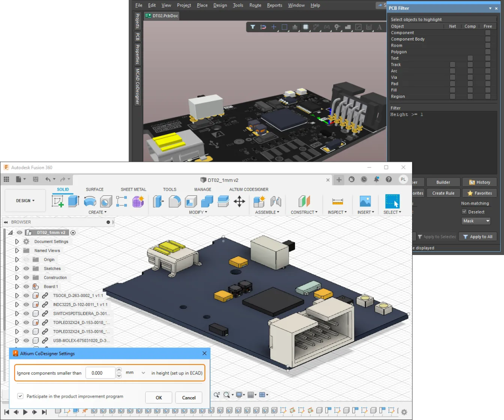504x420 pixels.
Task: Switch to the SHEET METAL ribbon tab
Action: point(133,189)
